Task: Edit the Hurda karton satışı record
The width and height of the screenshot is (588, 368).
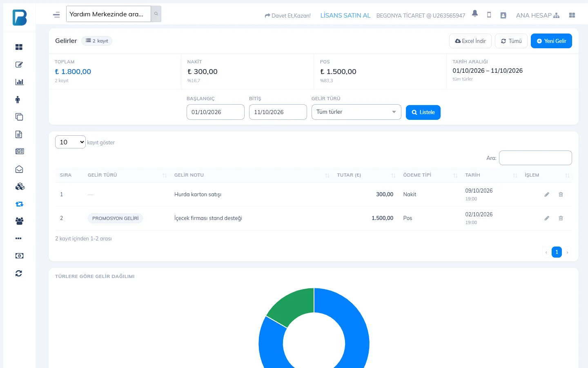Action: (x=547, y=195)
